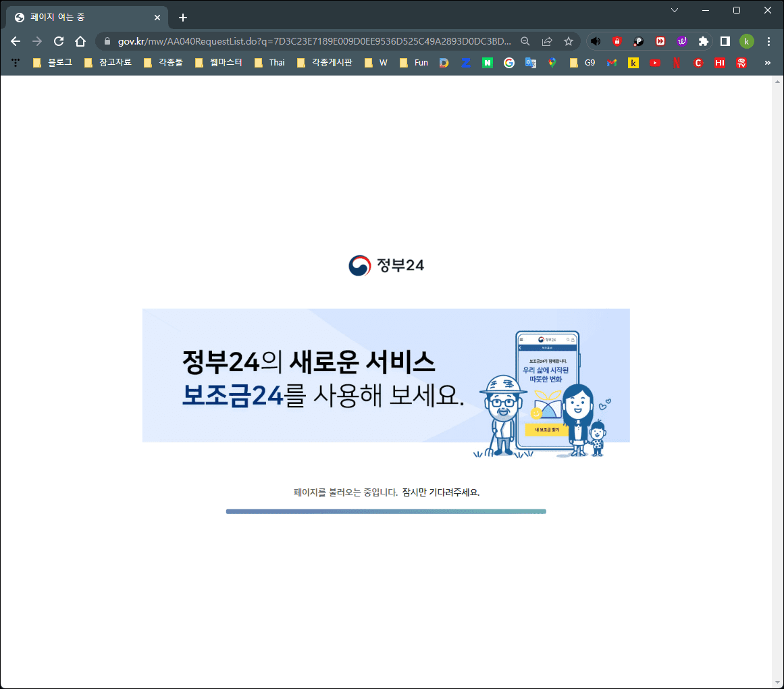Screen dimensions: 784x689
Task: Open the Google Maps bookmark icon
Action: click(x=552, y=62)
